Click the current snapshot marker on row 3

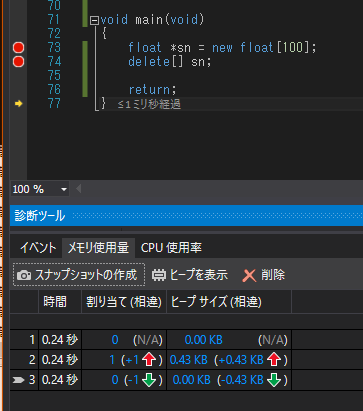click(18, 380)
